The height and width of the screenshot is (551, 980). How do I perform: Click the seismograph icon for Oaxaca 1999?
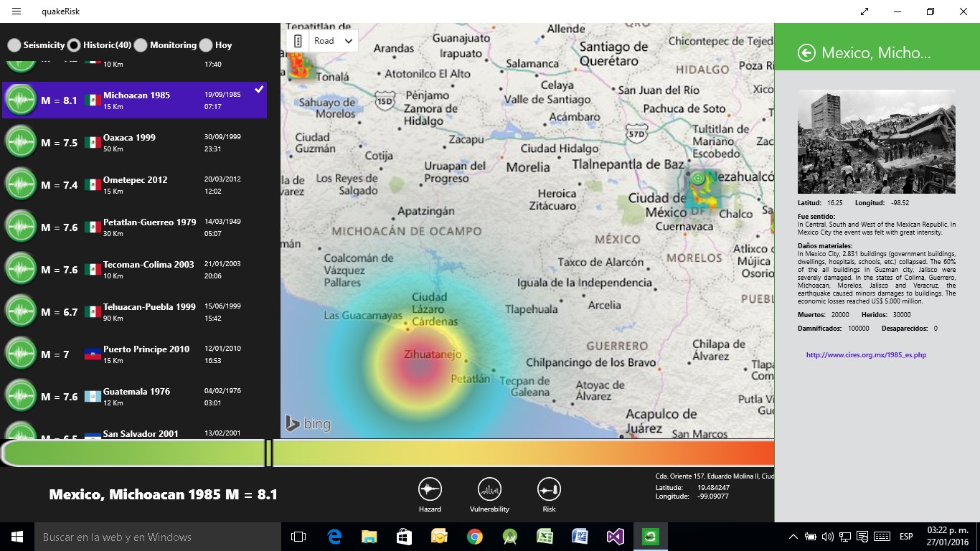click(x=21, y=142)
